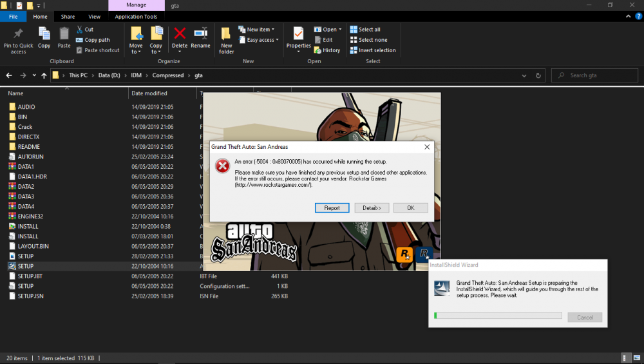Open the recent locations dropdown arrow
Image resolution: width=644 pixels, height=364 pixels.
pyautogui.click(x=34, y=75)
